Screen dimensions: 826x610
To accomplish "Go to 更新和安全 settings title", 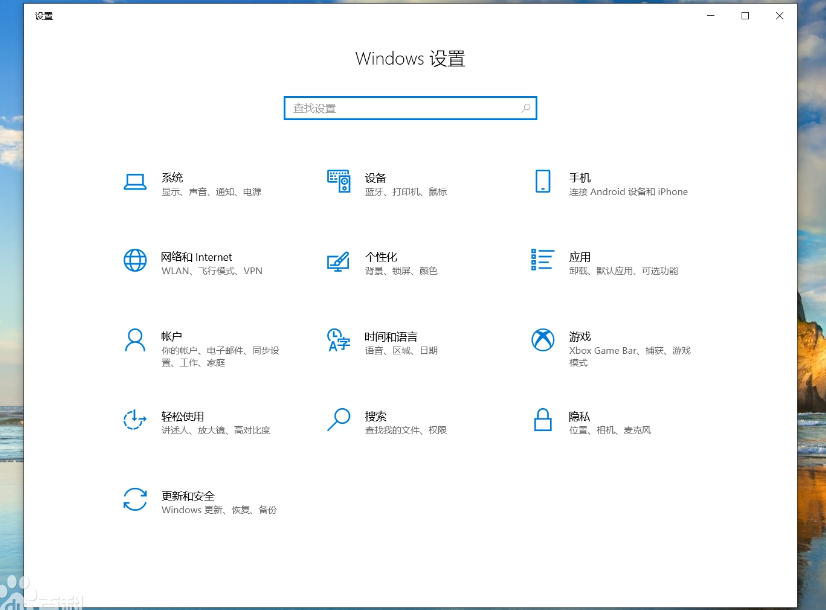I will click(x=188, y=496).
